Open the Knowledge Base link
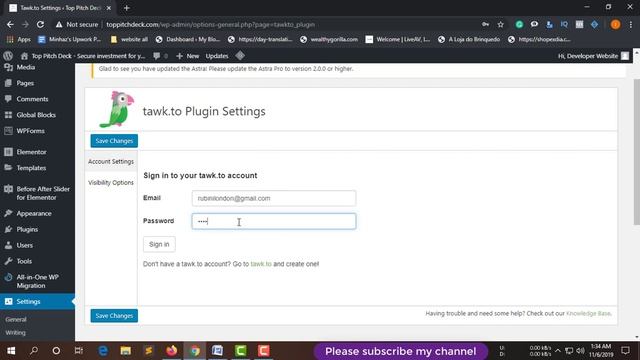Image resolution: width=640 pixels, height=360 pixels. (588, 313)
